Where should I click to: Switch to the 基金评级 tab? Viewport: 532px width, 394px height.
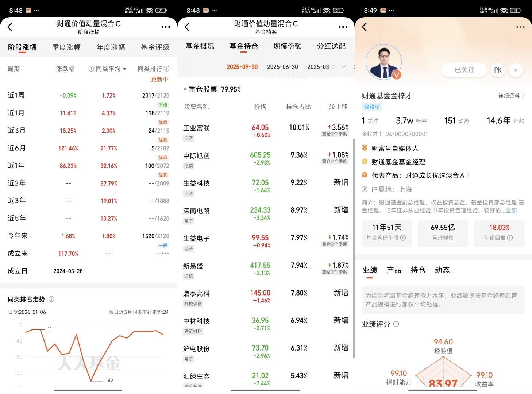(155, 47)
